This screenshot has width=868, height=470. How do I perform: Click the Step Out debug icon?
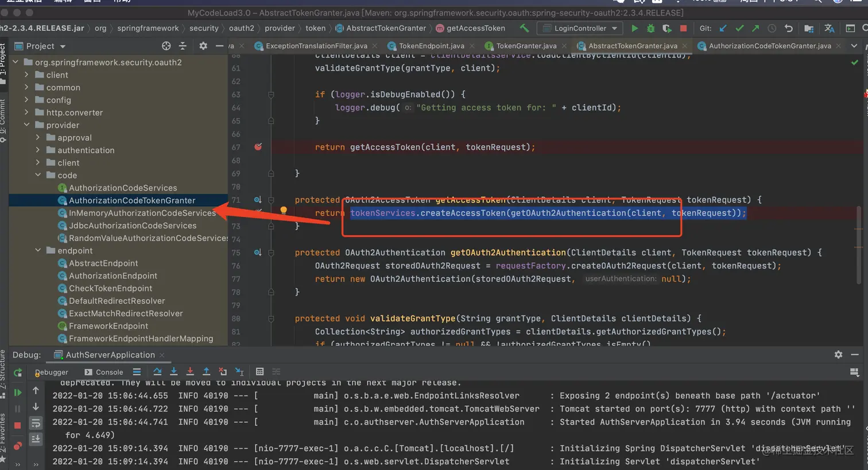point(207,372)
